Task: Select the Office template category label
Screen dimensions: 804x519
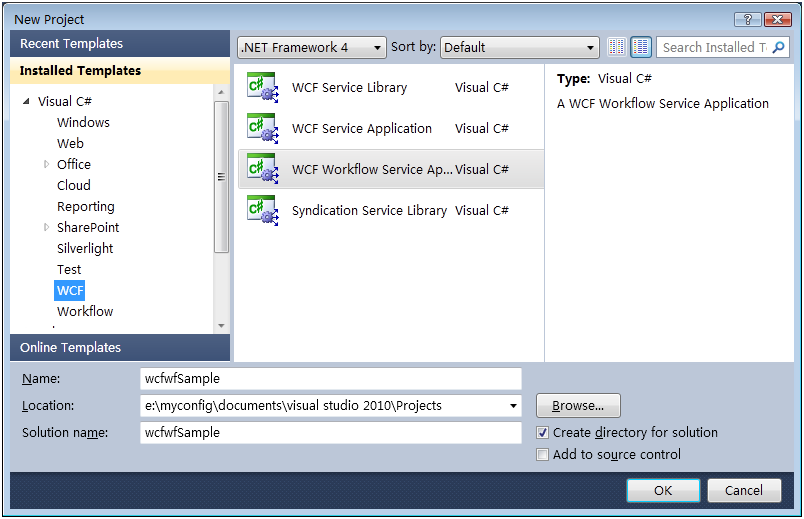Action: tap(74, 164)
